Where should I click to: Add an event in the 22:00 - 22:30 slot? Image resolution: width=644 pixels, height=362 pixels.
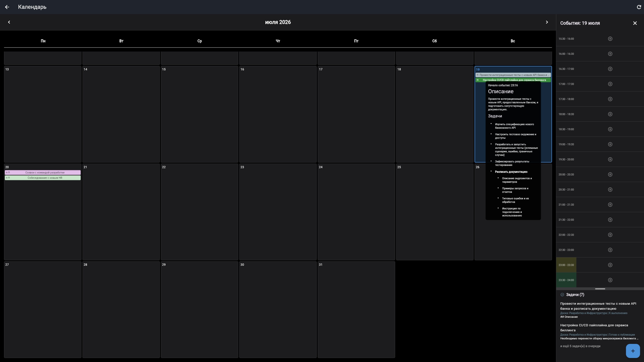point(610,235)
